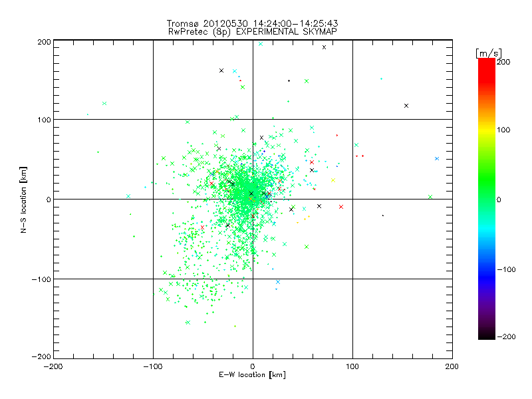
Task: Click the E-W axis tick label "0"
Action: click(253, 367)
